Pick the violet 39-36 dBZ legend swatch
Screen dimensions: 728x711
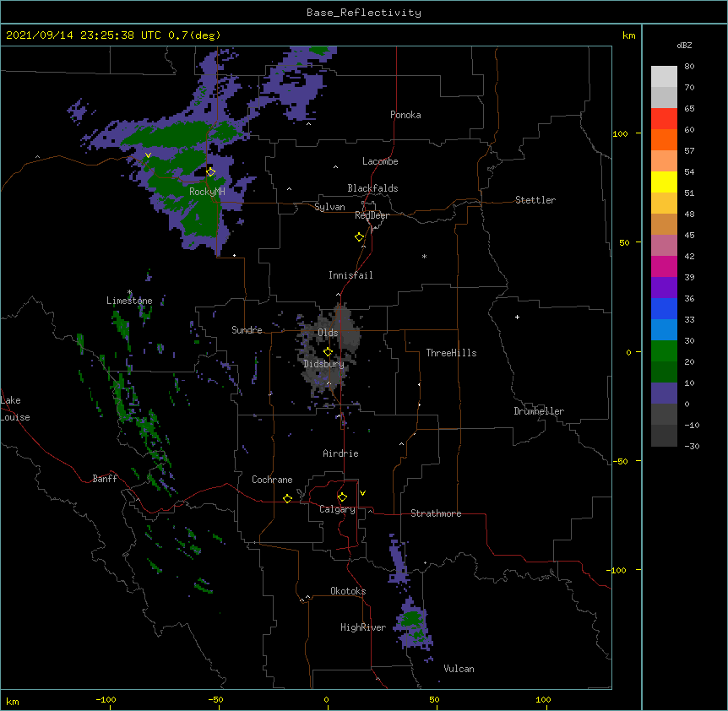(664, 288)
